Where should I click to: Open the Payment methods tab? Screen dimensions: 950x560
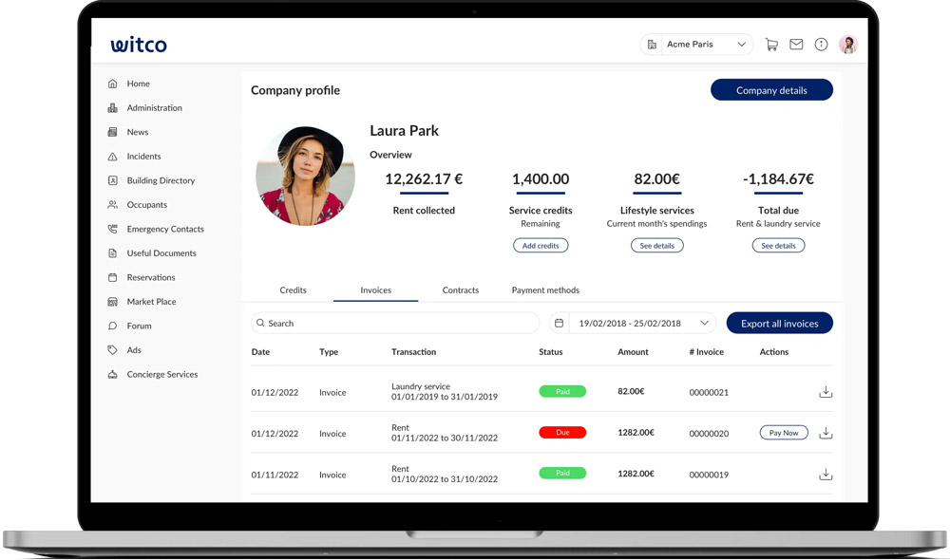(545, 290)
